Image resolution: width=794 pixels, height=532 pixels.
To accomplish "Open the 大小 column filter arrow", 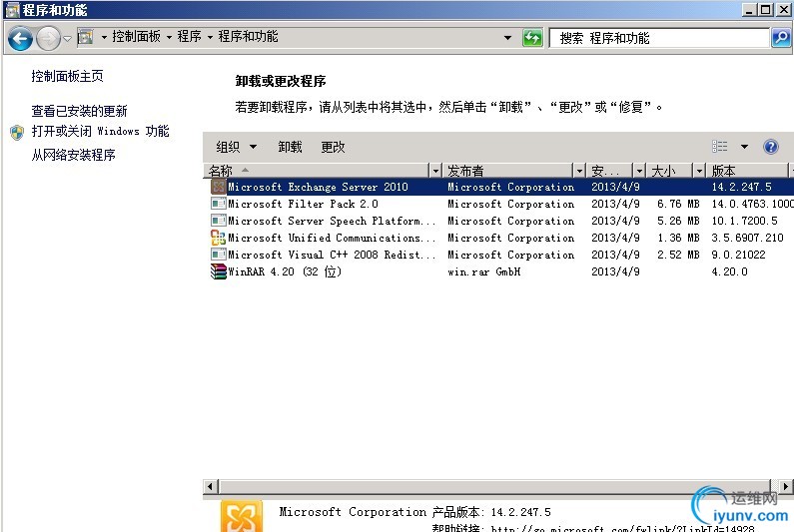I will tap(699, 171).
